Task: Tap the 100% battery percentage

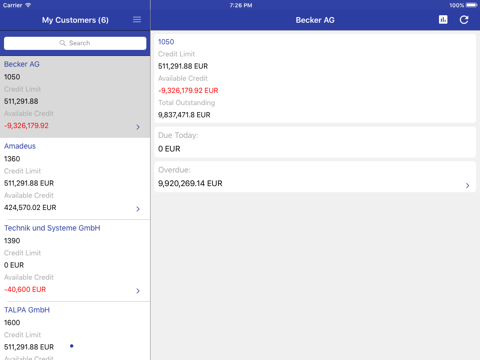Action: [x=457, y=5]
